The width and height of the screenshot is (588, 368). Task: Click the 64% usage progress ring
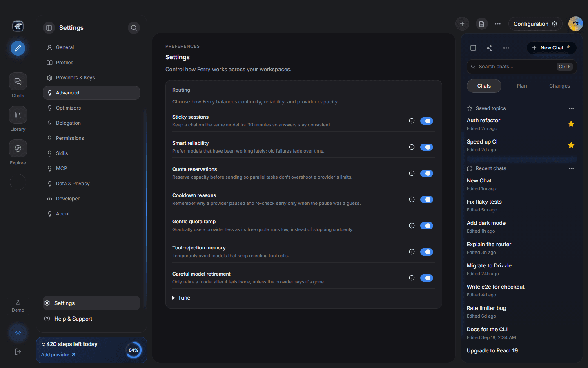pyautogui.click(x=134, y=350)
